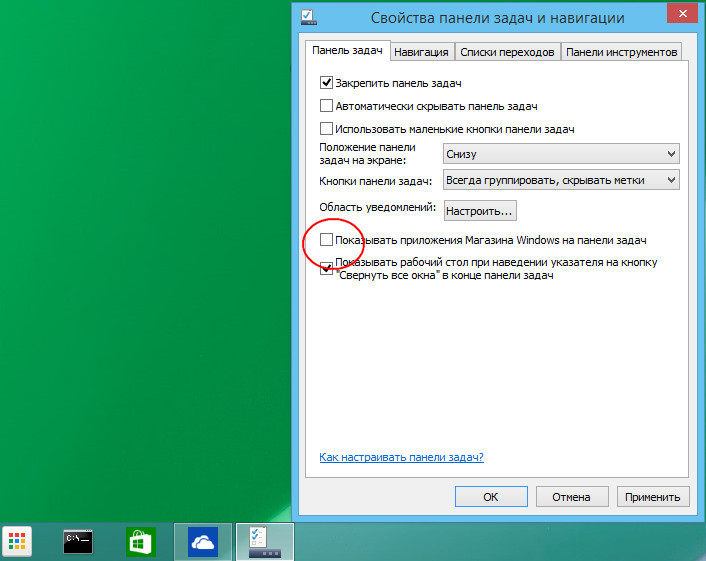Launch Command Prompt from the taskbar

pyautogui.click(x=78, y=541)
